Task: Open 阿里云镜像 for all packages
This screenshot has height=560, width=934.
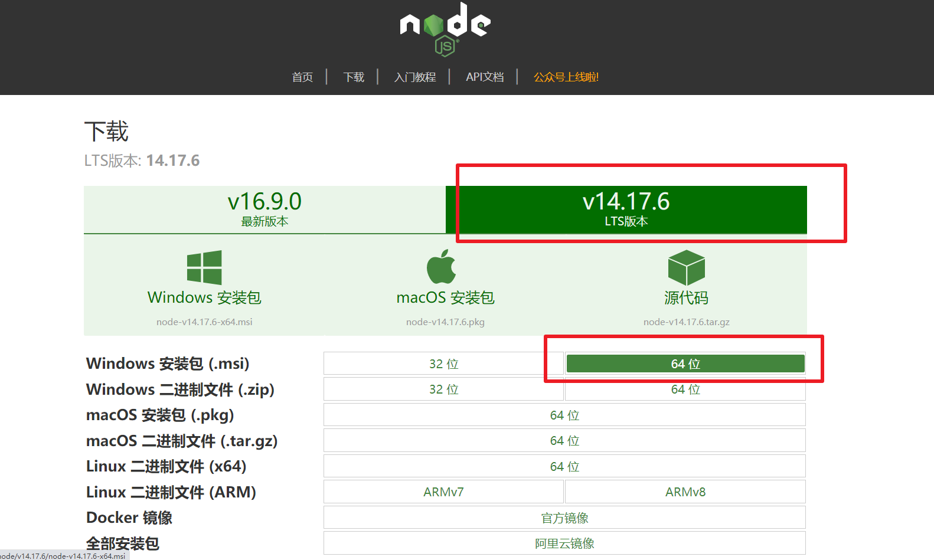Action: click(x=564, y=543)
